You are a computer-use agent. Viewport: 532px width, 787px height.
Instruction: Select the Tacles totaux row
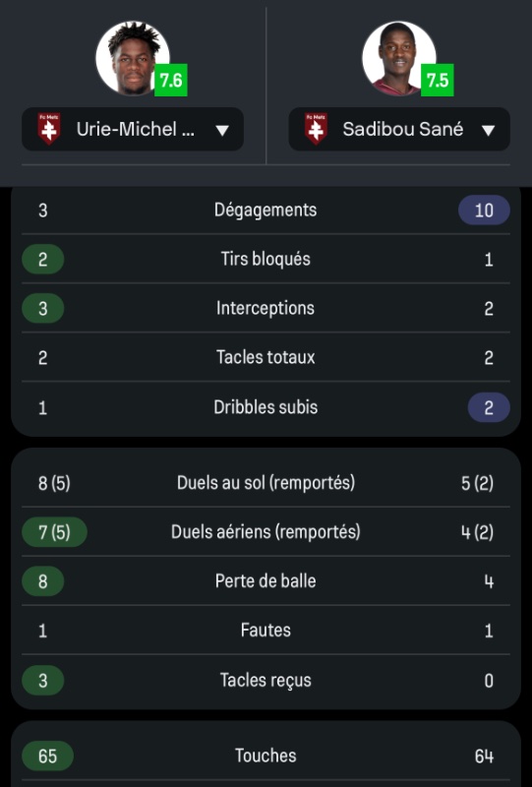point(266,357)
